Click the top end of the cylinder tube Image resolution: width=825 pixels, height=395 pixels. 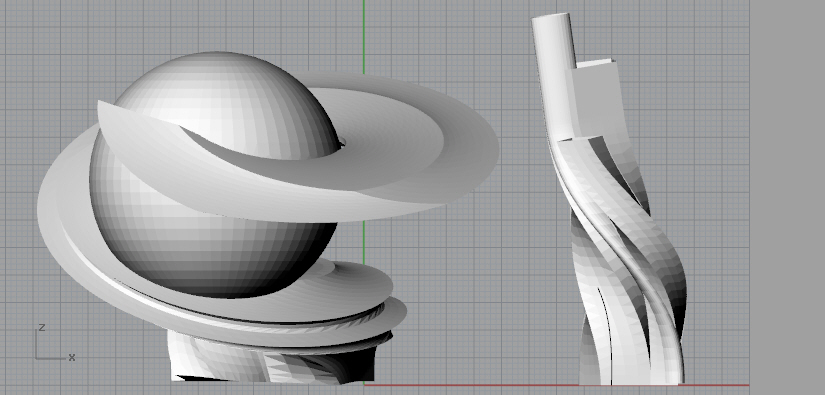point(551,18)
